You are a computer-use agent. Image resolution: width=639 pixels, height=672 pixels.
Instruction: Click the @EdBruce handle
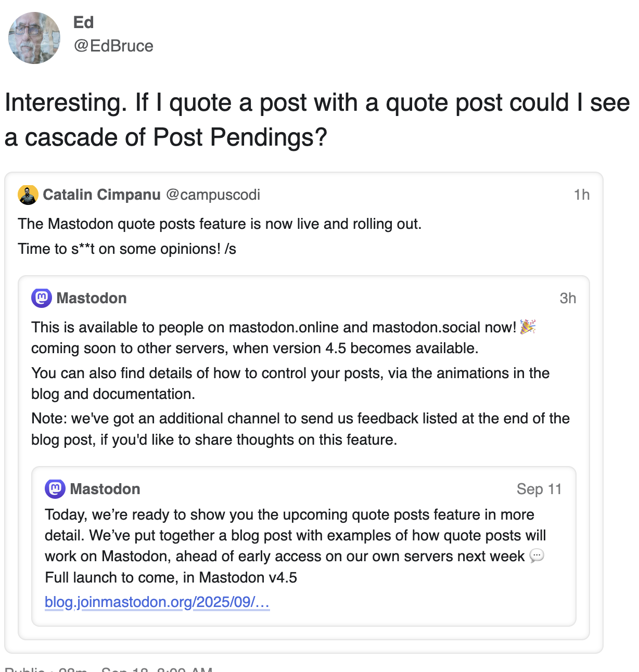click(113, 46)
